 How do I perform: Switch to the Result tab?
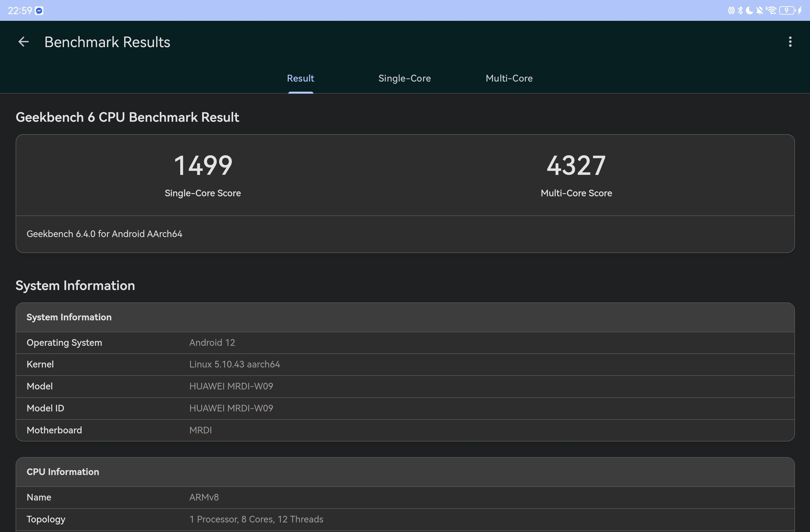point(301,79)
